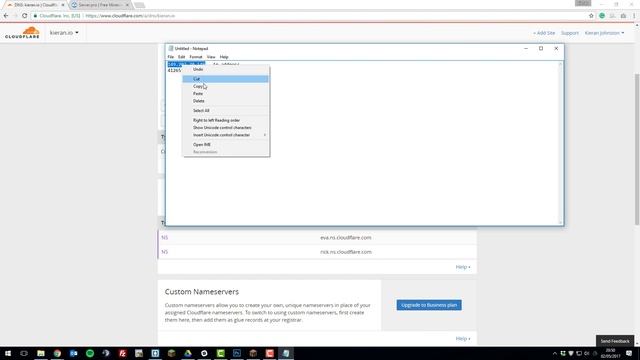Viewport: 640px width, 360px height.
Task: Open the Support link
Action: click(x=570, y=33)
